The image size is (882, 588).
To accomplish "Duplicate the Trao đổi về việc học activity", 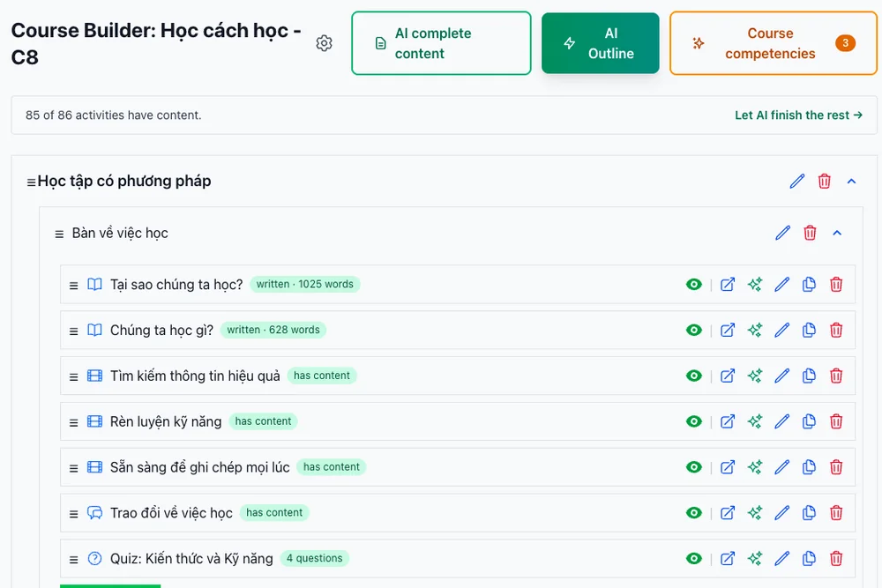I will click(x=809, y=513).
